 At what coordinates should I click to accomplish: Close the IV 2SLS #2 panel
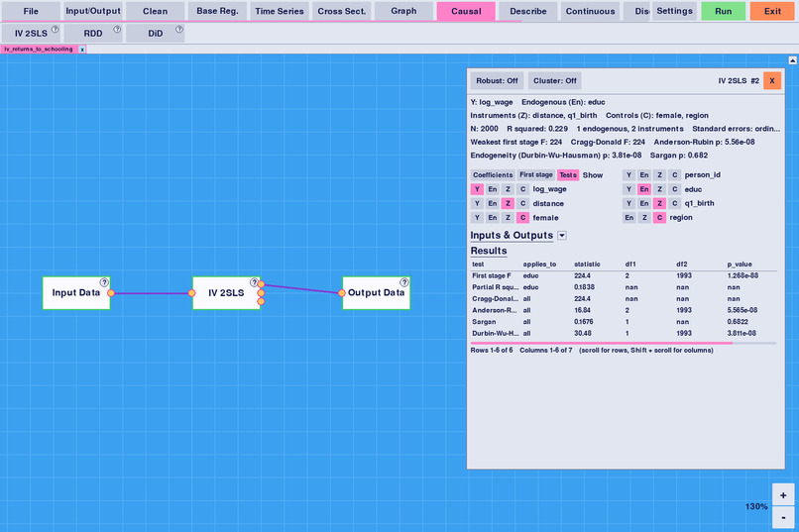pos(772,80)
